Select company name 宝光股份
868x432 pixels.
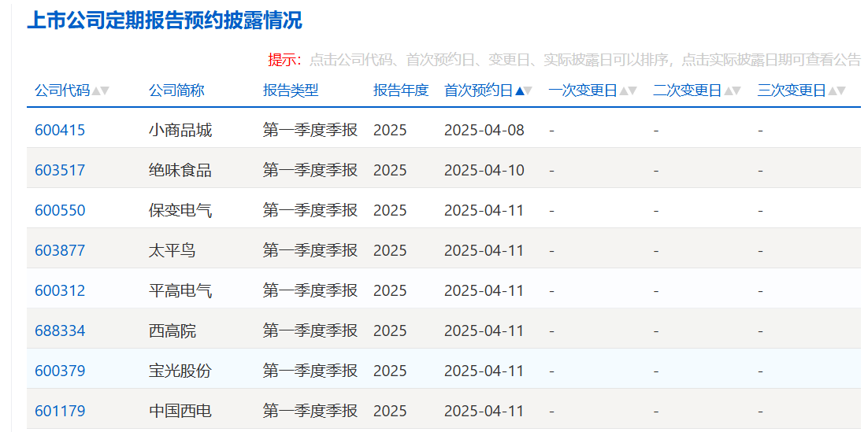(x=180, y=371)
